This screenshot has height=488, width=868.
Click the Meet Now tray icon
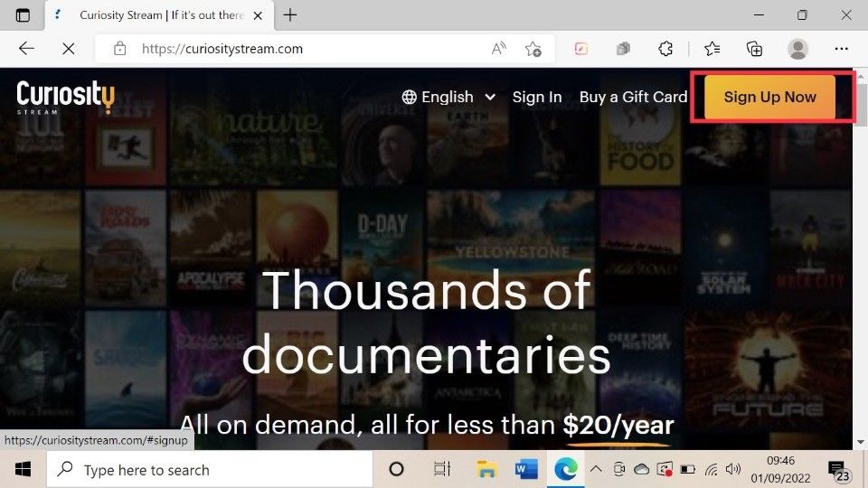(x=618, y=470)
